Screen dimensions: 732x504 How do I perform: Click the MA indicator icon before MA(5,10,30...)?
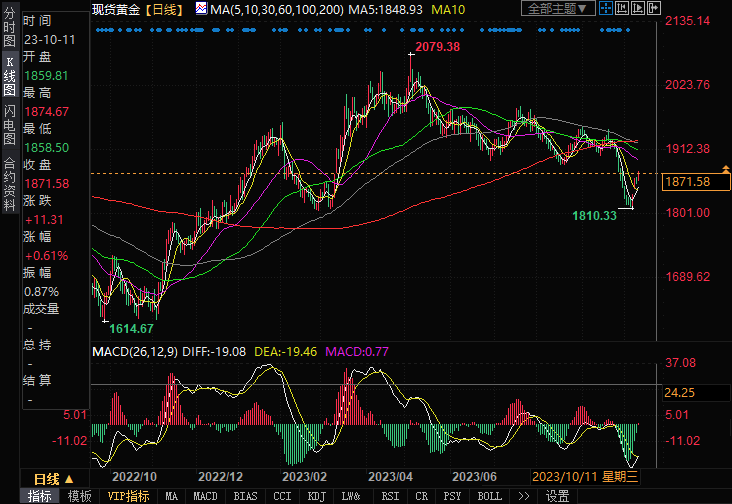tap(201, 9)
